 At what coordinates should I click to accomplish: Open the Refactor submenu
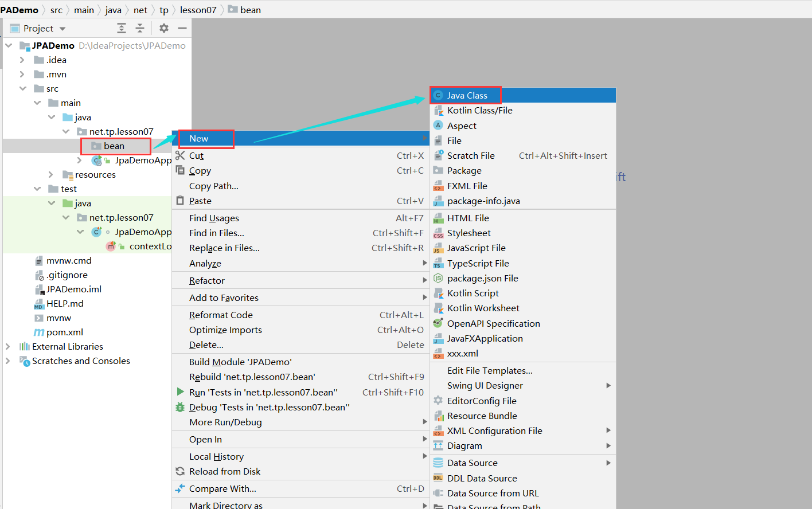[300, 280]
